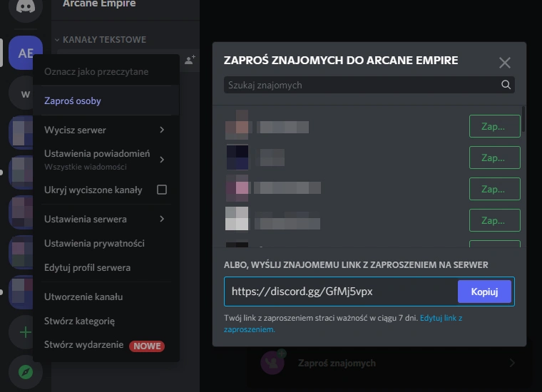Expand Ustawienia serwera submenu arrow
The width and height of the screenshot is (542, 392).
(x=162, y=219)
